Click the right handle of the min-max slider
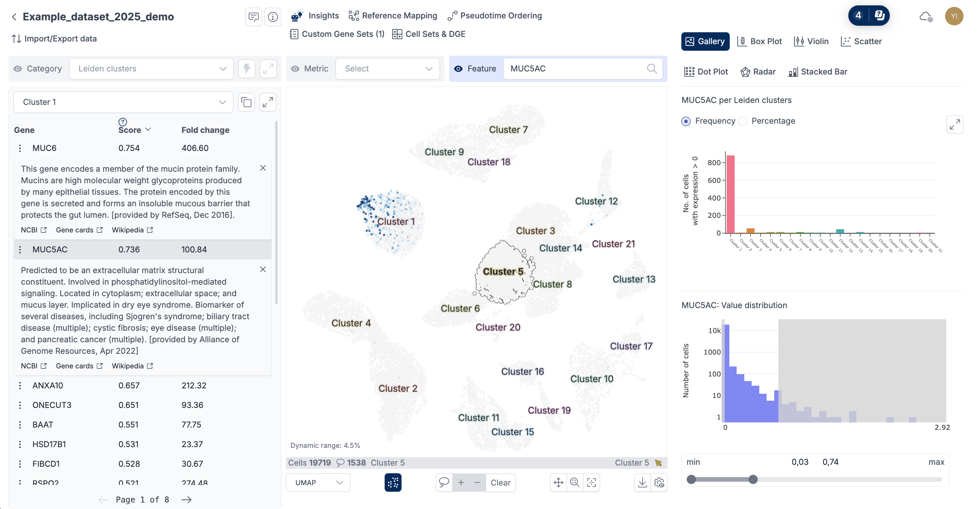This screenshot has height=509, width=980. coord(753,479)
